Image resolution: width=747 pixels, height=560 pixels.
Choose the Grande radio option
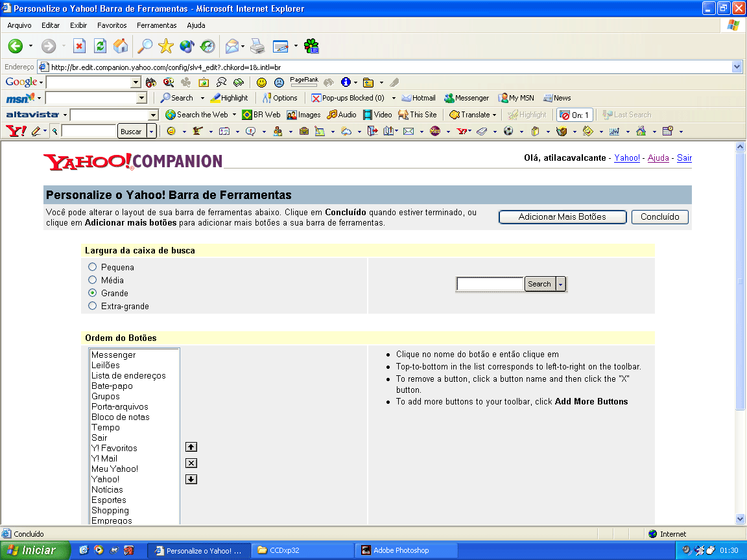[x=93, y=293]
